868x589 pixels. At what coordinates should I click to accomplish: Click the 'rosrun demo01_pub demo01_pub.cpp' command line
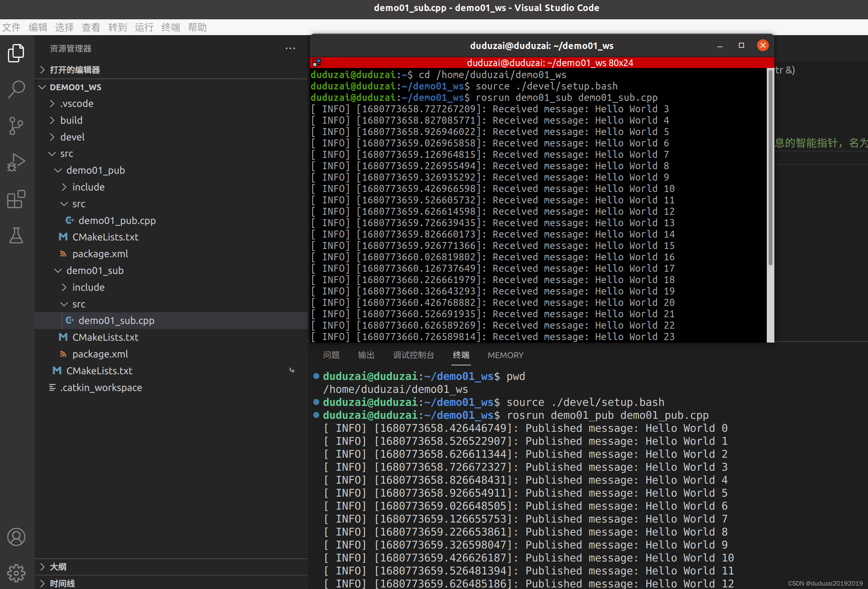pyautogui.click(x=607, y=415)
